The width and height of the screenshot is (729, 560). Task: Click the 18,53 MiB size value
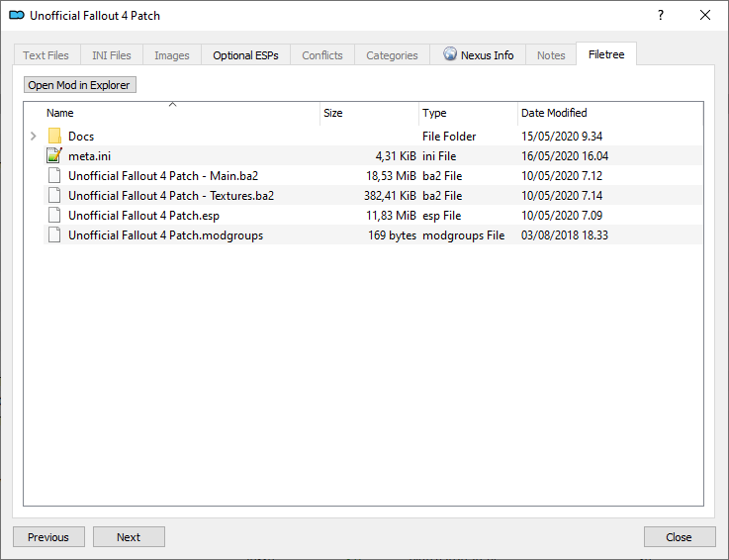[391, 176]
